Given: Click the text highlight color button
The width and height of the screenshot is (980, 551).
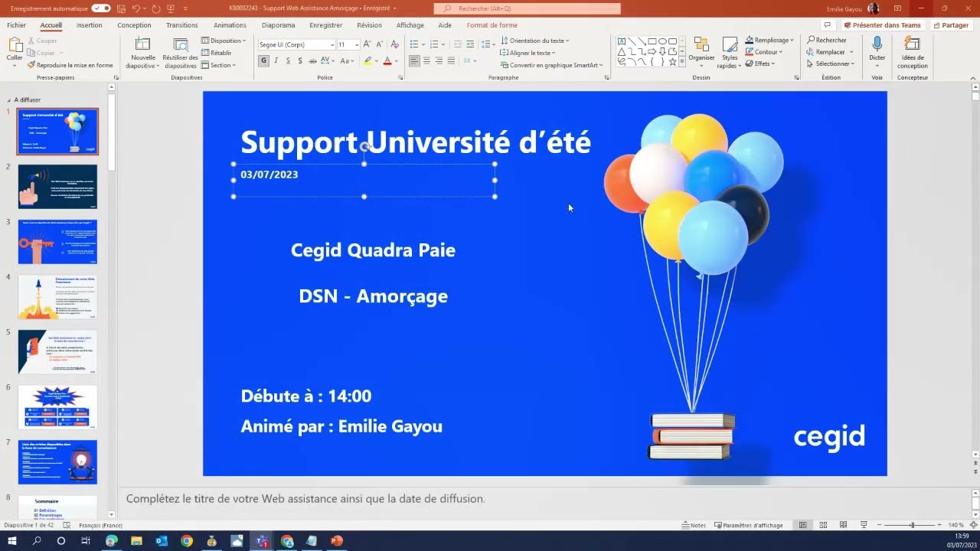Looking at the screenshot, I should tap(367, 60).
